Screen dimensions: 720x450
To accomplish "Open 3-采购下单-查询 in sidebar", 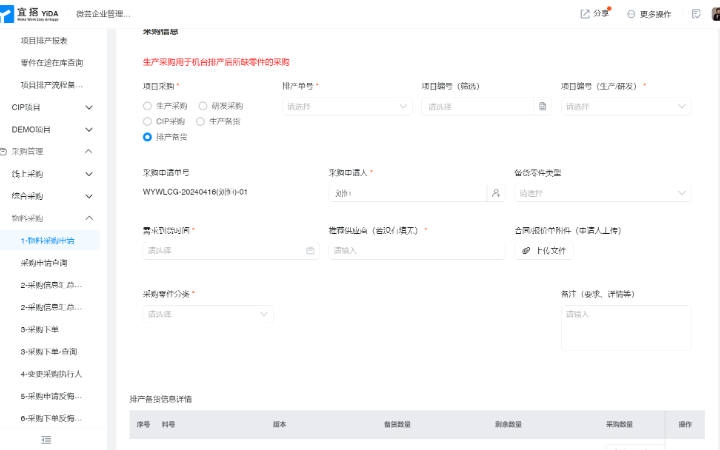I will (x=49, y=352).
